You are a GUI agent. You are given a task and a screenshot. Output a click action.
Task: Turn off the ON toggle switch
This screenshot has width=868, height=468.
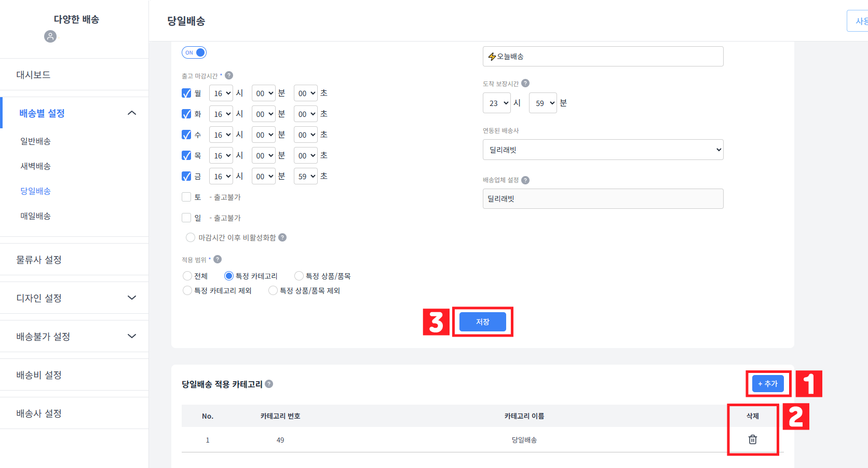pyautogui.click(x=194, y=52)
